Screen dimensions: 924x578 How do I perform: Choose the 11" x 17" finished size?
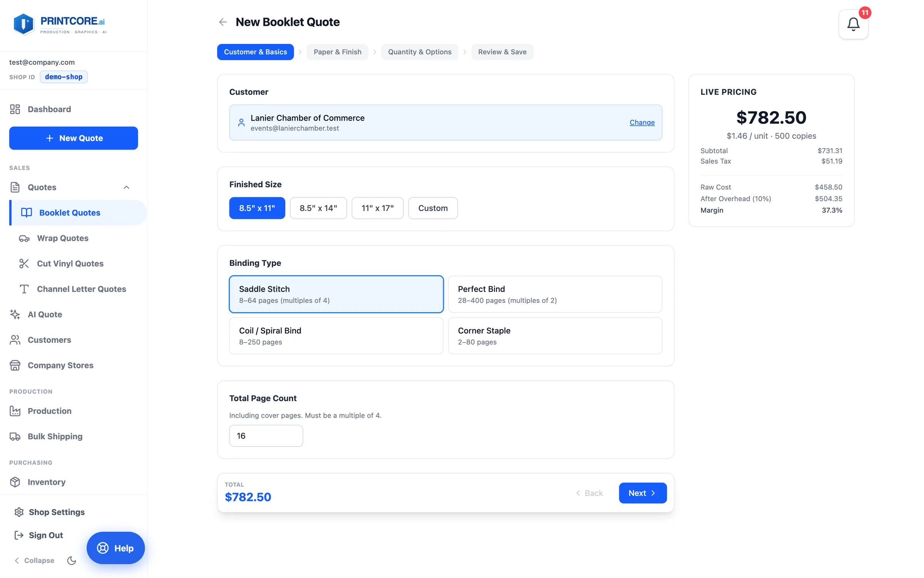(x=377, y=208)
